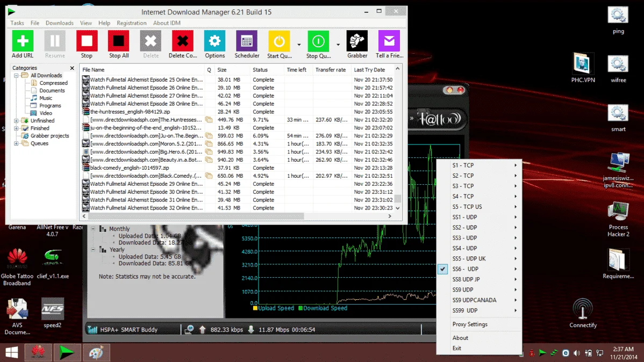Click the Stop Queue toolbar icon
644x362 pixels.
(x=318, y=41)
